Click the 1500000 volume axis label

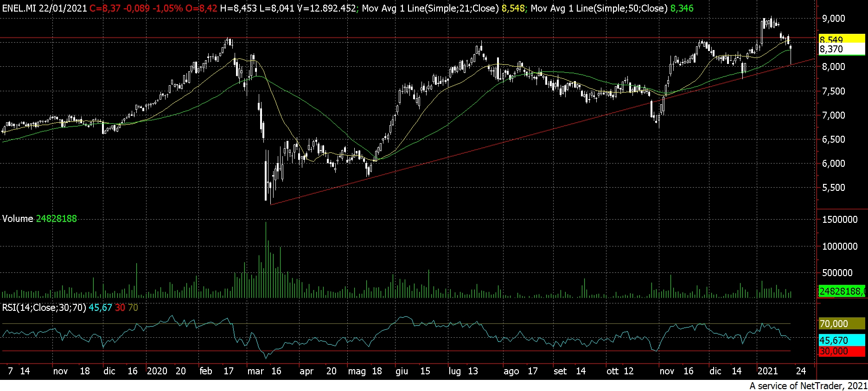pos(840,220)
